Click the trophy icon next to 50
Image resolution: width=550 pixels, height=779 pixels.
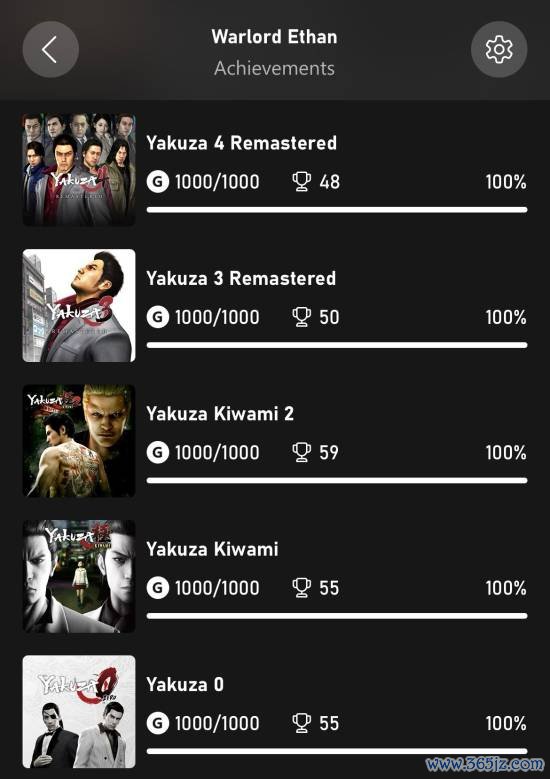302,316
